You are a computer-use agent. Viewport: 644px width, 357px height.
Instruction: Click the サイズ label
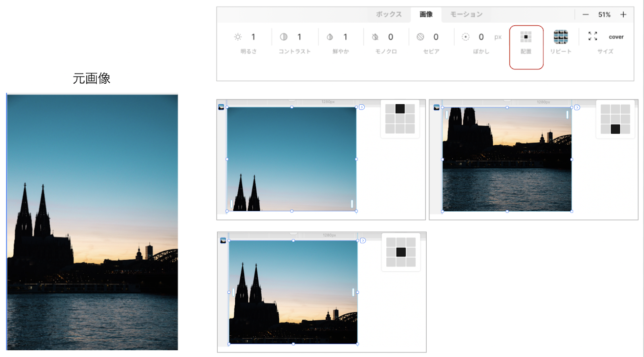[x=605, y=52]
